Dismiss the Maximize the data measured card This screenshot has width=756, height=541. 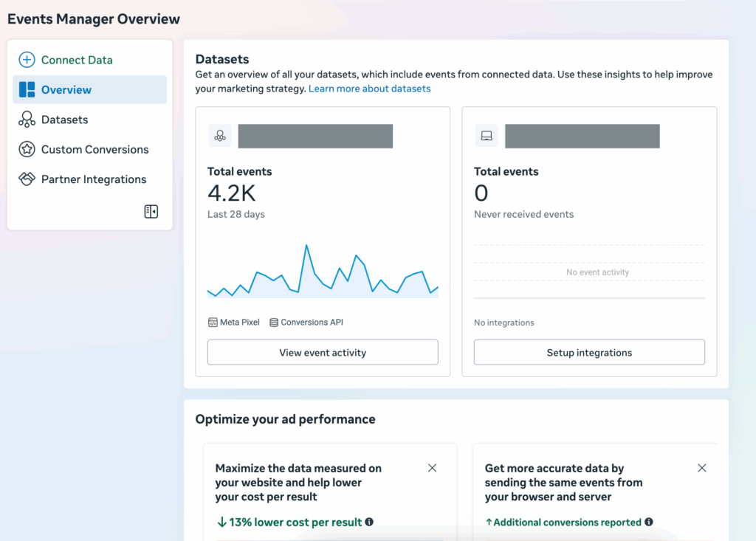pyautogui.click(x=432, y=468)
